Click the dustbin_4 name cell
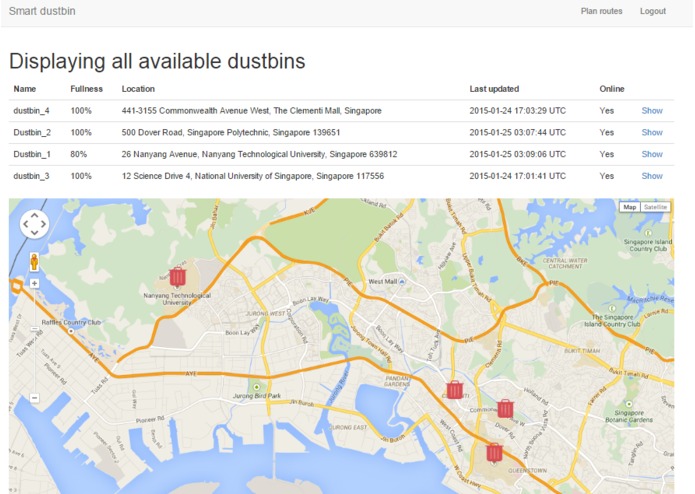This screenshot has height=494, width=695. pyautogui.click(x=31, y=111)
